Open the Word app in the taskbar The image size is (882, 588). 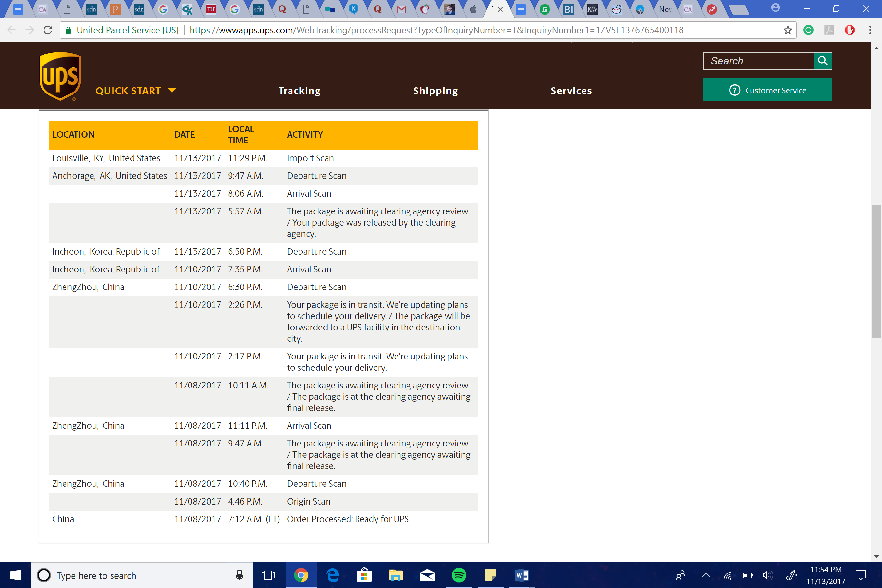coord(522,575)
